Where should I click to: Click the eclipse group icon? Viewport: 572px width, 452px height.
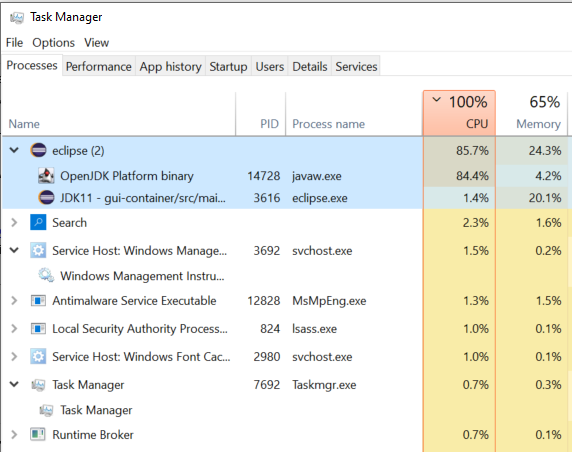pyautogui.click(x=38, y=150)
